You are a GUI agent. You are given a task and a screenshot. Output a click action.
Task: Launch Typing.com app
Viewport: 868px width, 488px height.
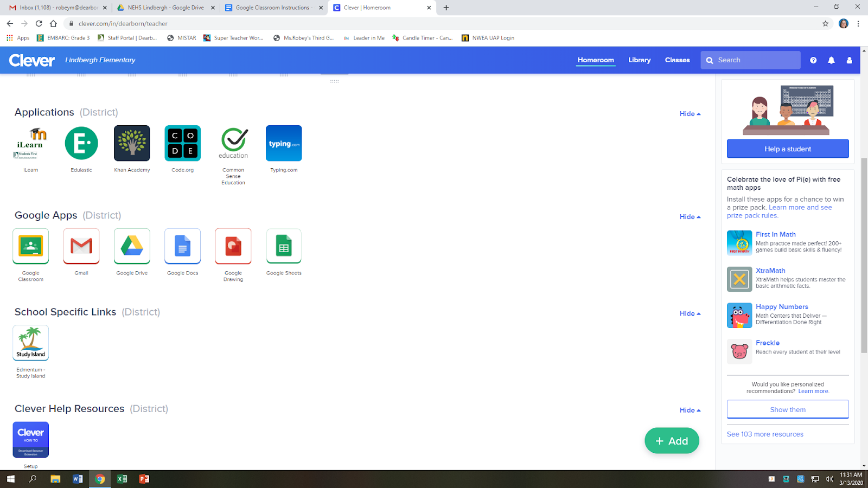pyautogui.click(x=284, y=143)
